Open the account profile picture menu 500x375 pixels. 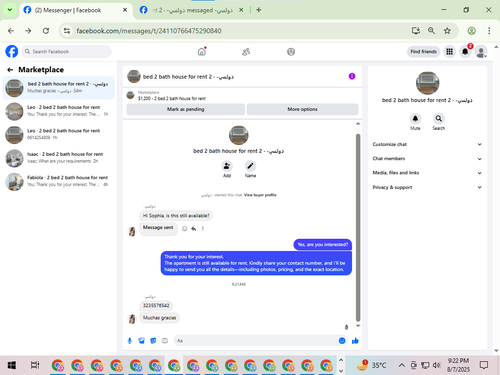tap(481, 52)
